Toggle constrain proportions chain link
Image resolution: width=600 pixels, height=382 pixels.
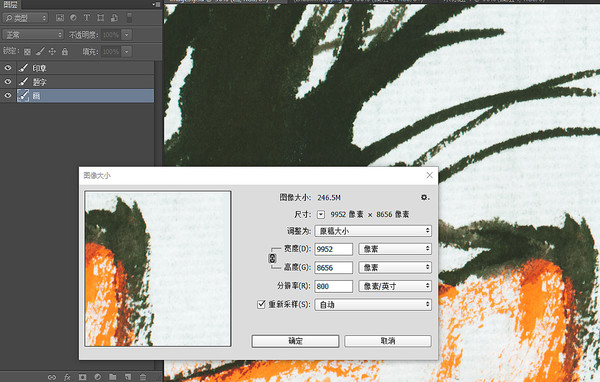pos(272,258)
